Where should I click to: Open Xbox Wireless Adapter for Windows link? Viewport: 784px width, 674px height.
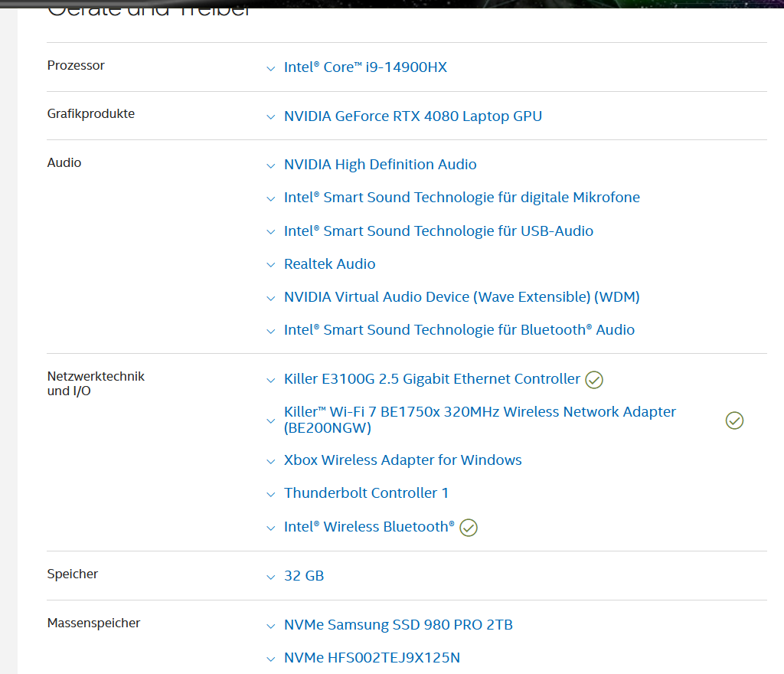[403, 460]
